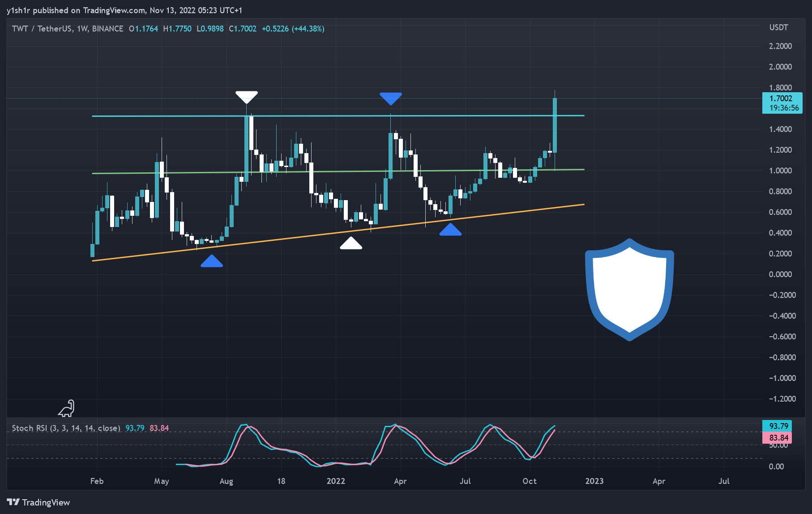This screenshot has height=514, width=812.
Task: Click the Stoch RSI value tag 93.79
Action: pos(777,426)
